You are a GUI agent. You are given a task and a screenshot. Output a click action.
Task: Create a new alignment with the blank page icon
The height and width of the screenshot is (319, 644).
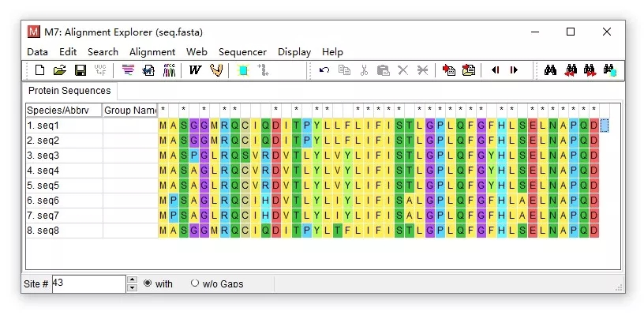tap(39, 70)
